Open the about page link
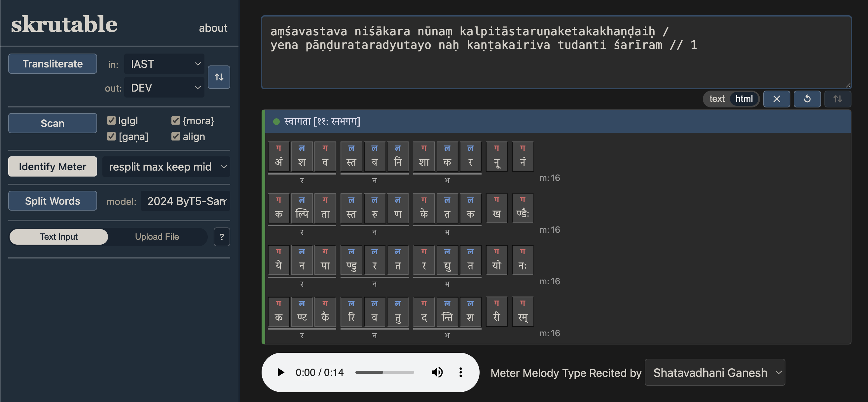 [213, 28]
